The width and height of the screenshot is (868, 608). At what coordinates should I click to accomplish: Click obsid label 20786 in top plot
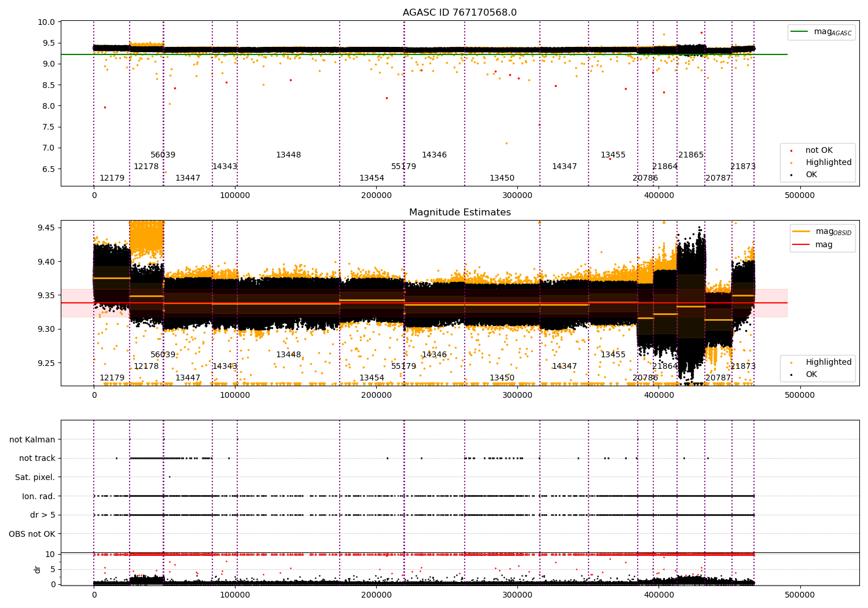pos(645,178)
